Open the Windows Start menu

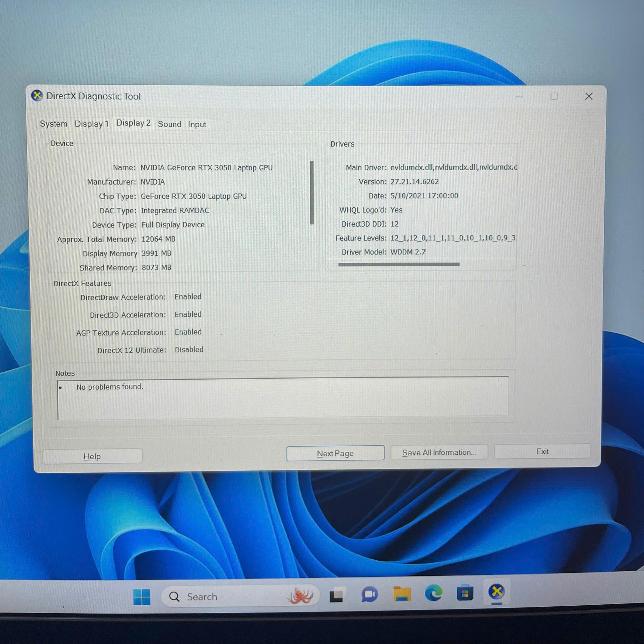pos(141,597)
